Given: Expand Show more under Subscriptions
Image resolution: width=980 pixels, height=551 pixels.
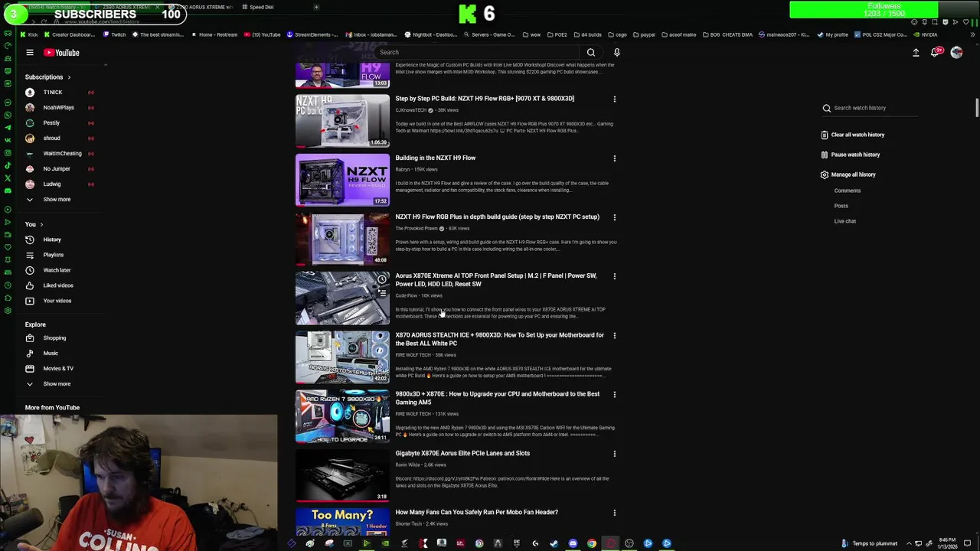Looking at the screenshot, I should tap(57, 200).
